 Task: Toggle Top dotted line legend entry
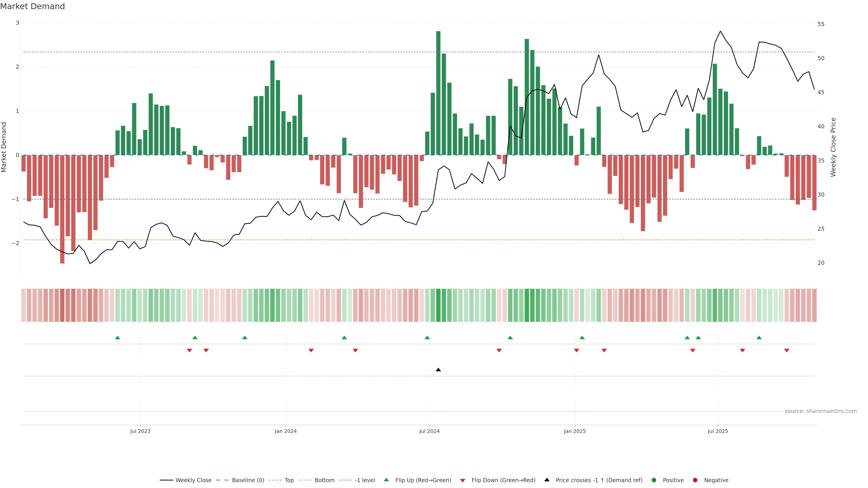pyautogui.click(x=289, y=480)
